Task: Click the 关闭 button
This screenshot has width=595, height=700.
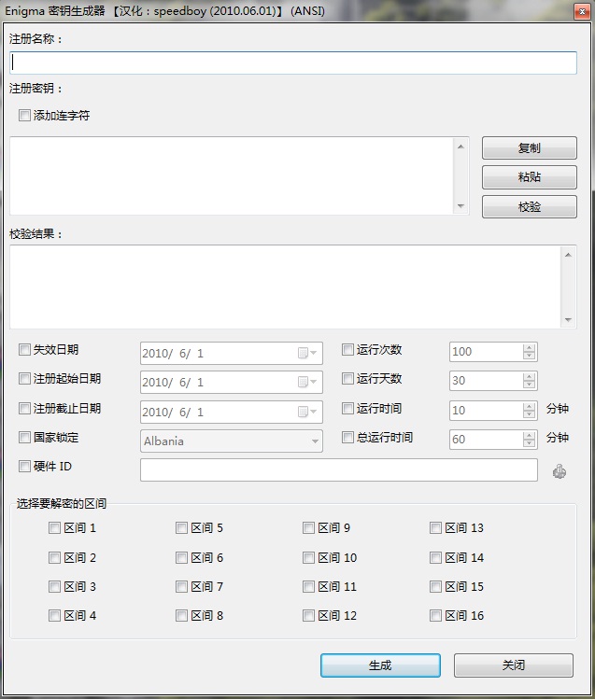Action: pos(513,665)
